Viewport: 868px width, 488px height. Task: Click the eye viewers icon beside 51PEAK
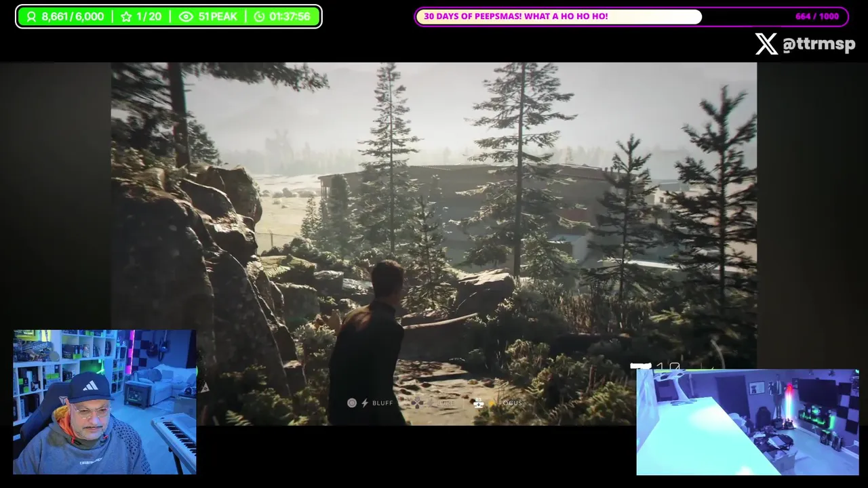click(186, 17)
